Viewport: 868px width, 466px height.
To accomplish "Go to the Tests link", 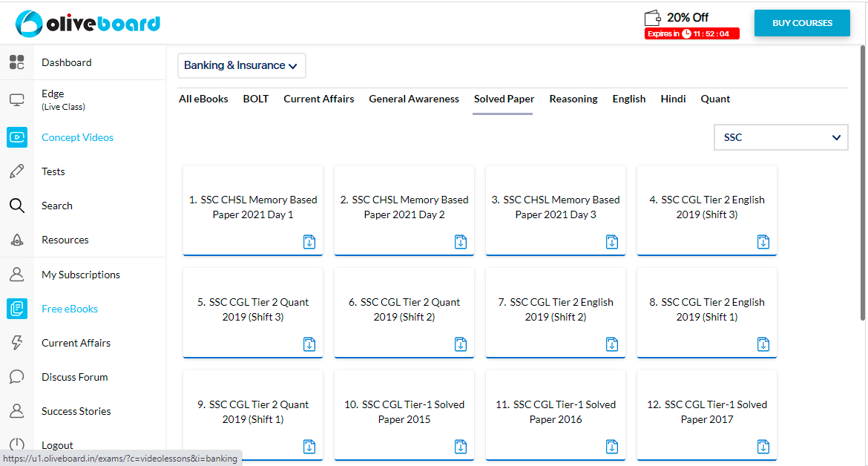I will coord(53,171).
